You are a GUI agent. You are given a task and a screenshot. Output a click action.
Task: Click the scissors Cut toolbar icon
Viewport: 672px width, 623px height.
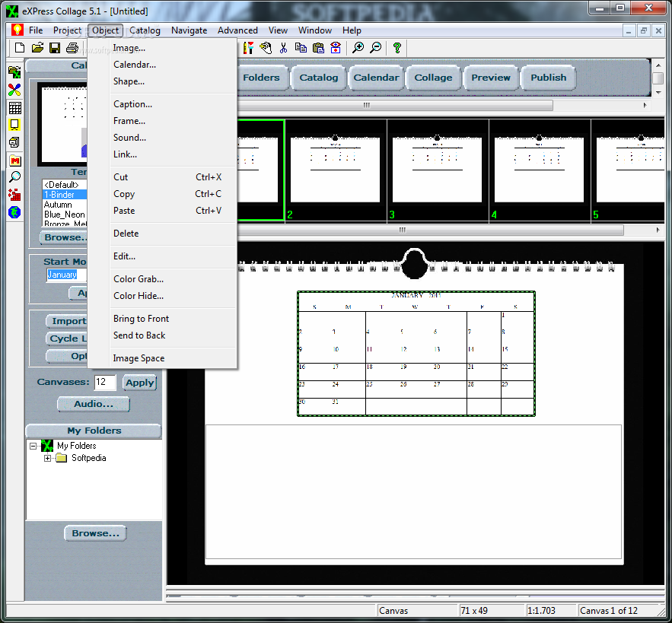click(x=283, y=48)
